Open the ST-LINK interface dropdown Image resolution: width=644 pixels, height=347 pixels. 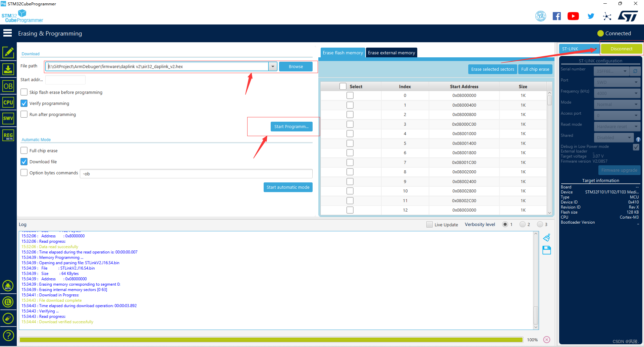579,49
